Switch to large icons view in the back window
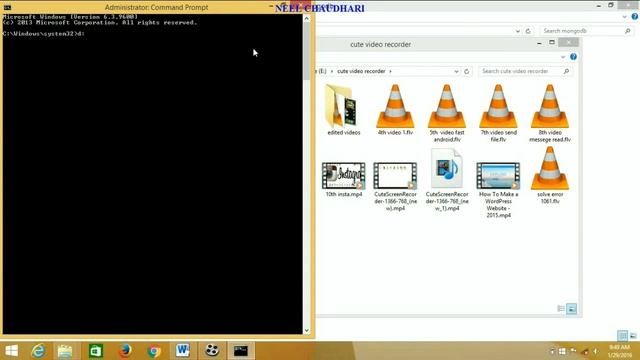Viewport: 640px width, 360px height. click(x=633, y=336)
